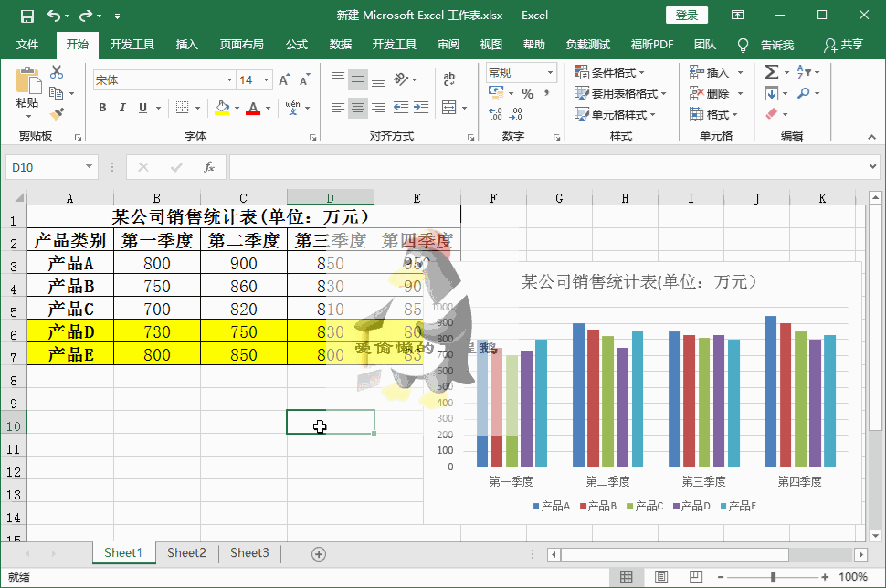The image size is (886, 588).
Task: Adjust the zoom slider handle
Action: 773,577
